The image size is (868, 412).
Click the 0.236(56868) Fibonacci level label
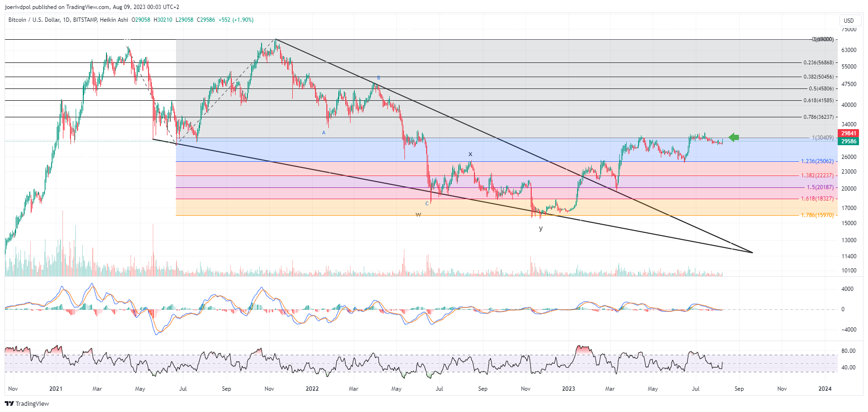coord(818,62)
